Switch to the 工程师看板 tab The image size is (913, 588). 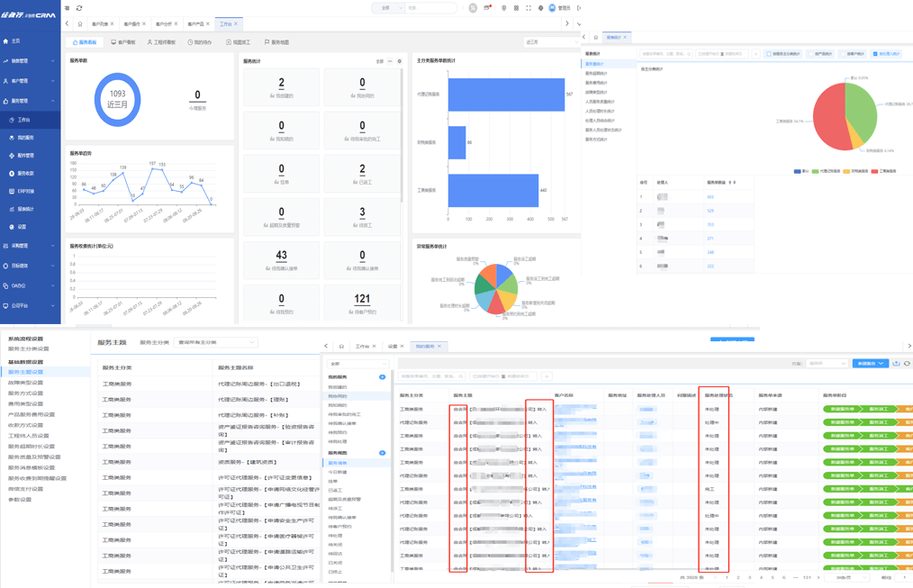point(162,42)
